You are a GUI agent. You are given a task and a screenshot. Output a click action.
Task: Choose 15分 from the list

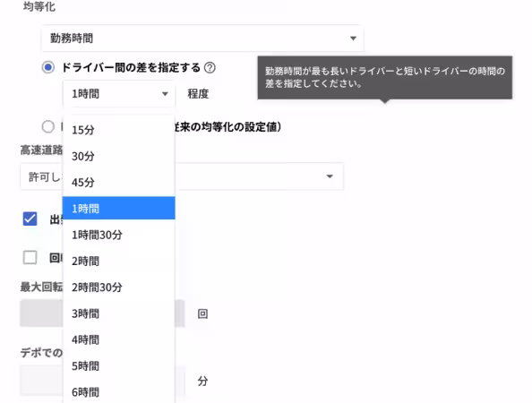[x=119, y=130]
